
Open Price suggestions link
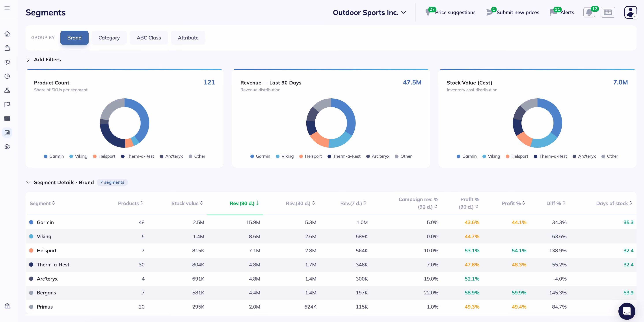coord(455,13)
